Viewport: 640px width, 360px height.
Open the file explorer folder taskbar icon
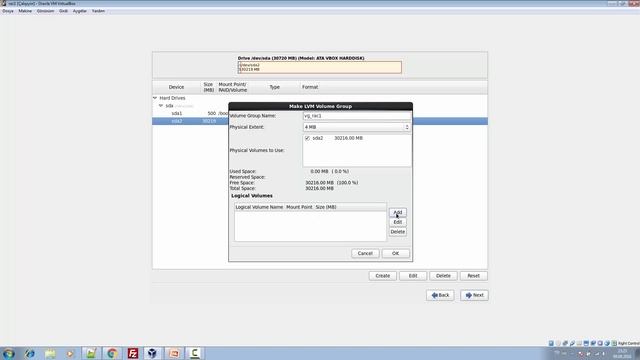(50, 353)
